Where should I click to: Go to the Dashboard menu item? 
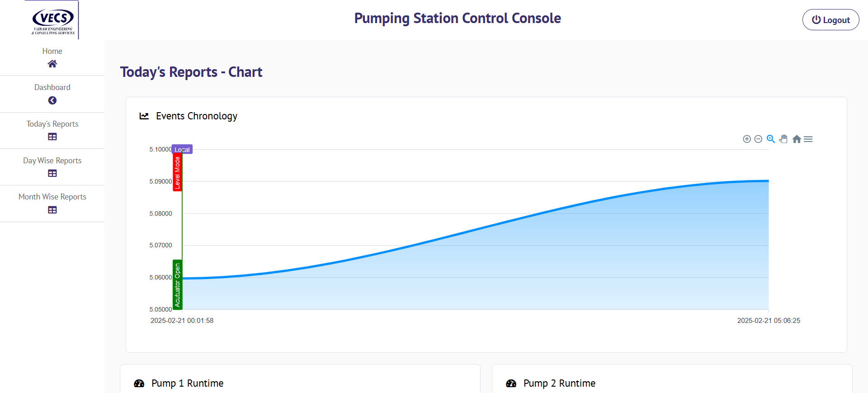(52, 87)
